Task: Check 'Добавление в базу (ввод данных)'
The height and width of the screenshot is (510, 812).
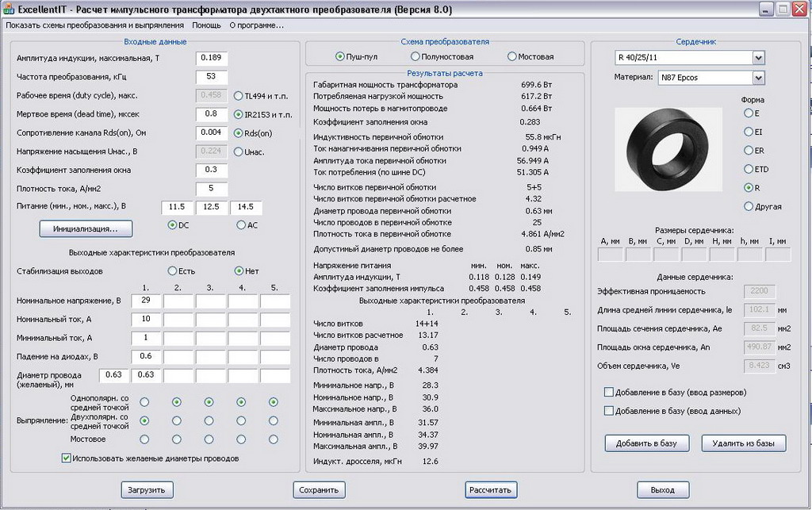Action: (x=609, y=411)
